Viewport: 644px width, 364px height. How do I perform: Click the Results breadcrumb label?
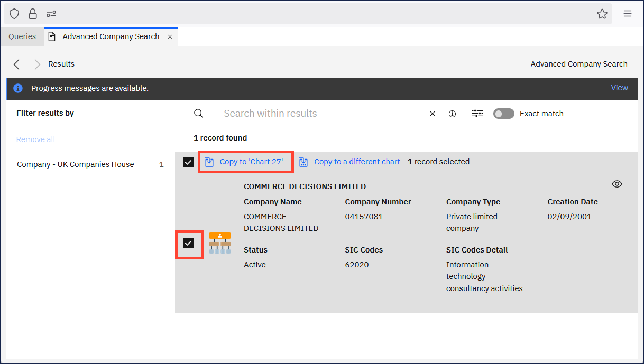point(61,64)
